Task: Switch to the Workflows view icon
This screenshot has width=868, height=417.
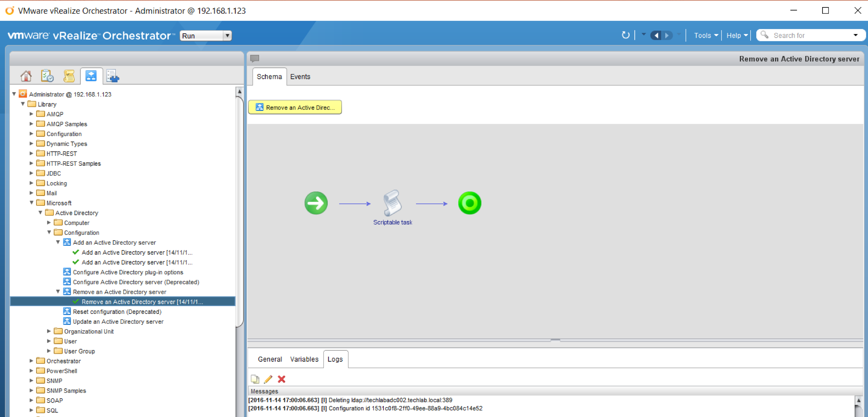Action: tap(91, 76)
